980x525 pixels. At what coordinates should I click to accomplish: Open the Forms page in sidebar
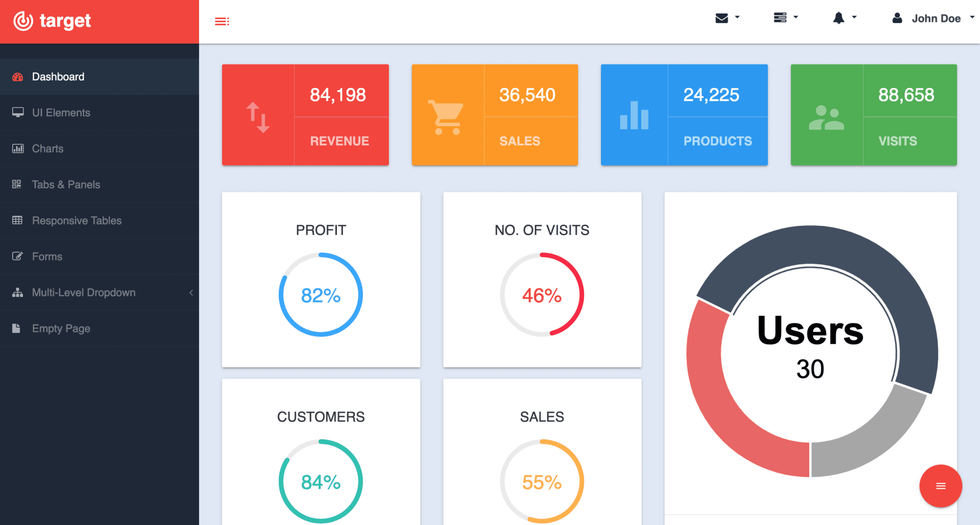[x=46, y=256]
